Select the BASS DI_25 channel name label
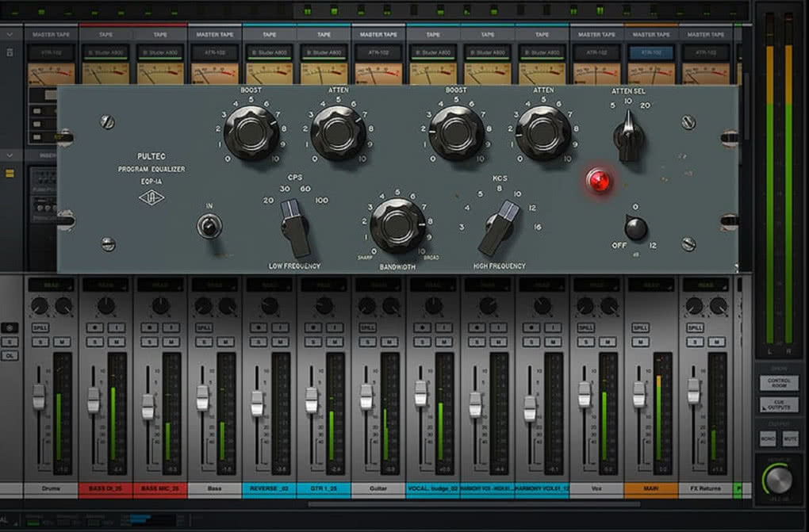Screen dimensions: 809x532 [x=105, y=488]
